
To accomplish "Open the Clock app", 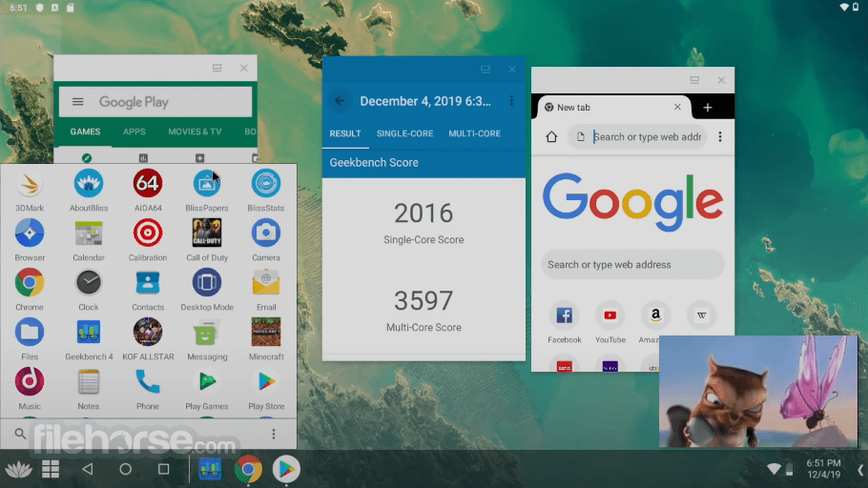I will (89, 283).
